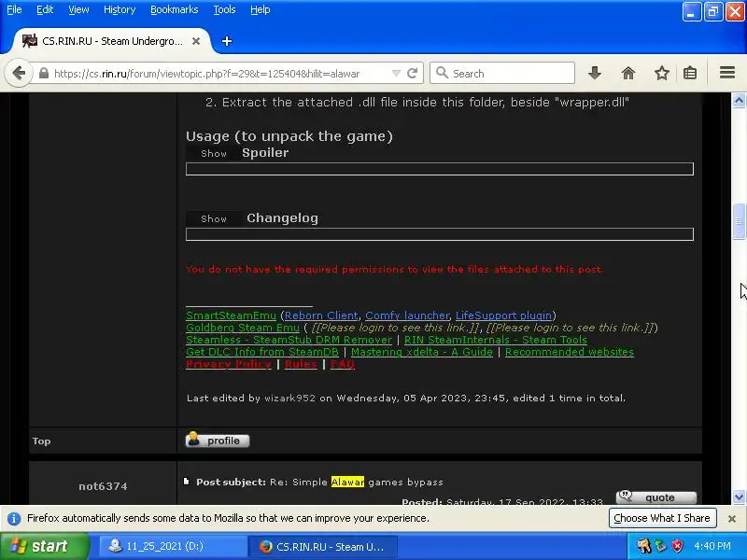This screenshot has height=560, width=747.
Task: Click the permissions warning red text
Action: click(x=394, y=269)
